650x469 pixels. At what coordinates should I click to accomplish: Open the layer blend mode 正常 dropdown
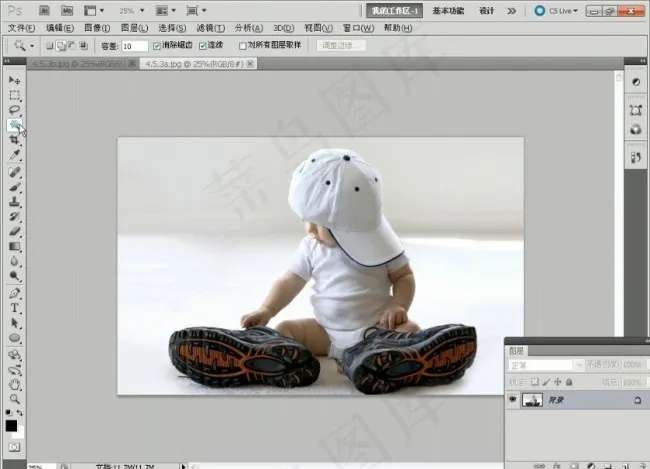pyautogui.click(x=545, y=365)
